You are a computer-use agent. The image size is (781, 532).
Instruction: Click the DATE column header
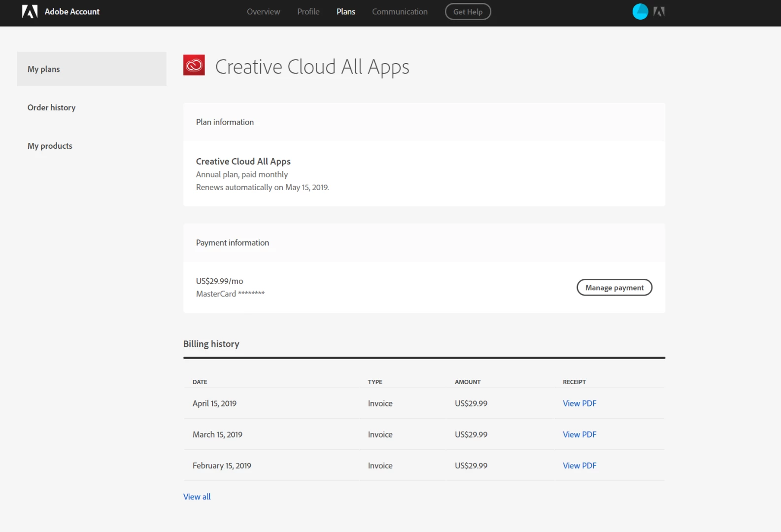pyautogui.click(x=200, y=382)
